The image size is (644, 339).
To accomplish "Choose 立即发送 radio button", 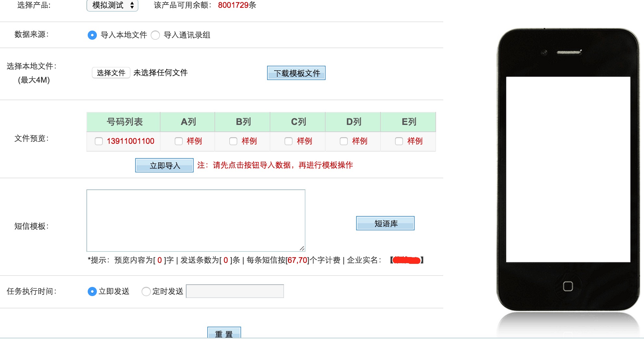I will tap(92, 292).
